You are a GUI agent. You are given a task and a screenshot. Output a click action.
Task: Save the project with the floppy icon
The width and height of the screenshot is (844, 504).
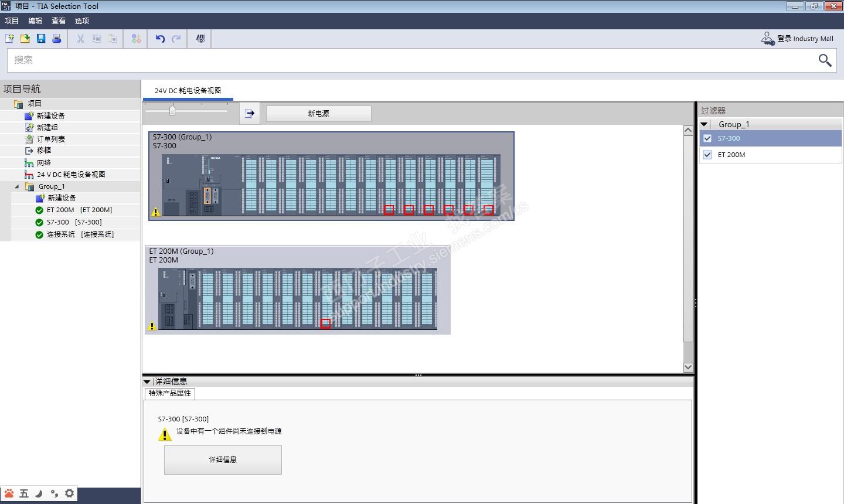[41, 39]
